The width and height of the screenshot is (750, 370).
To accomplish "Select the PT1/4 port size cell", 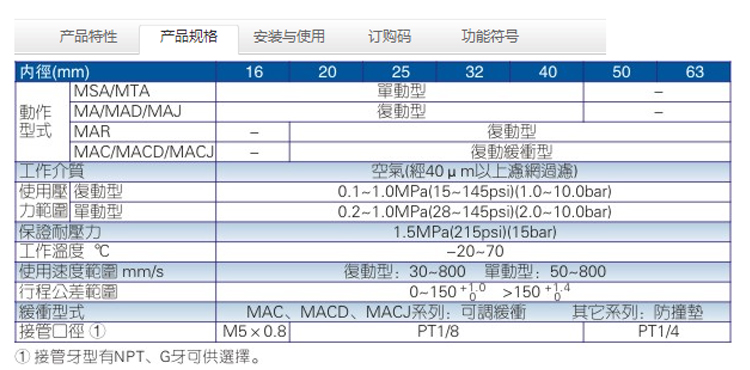I will coord(657,331).
